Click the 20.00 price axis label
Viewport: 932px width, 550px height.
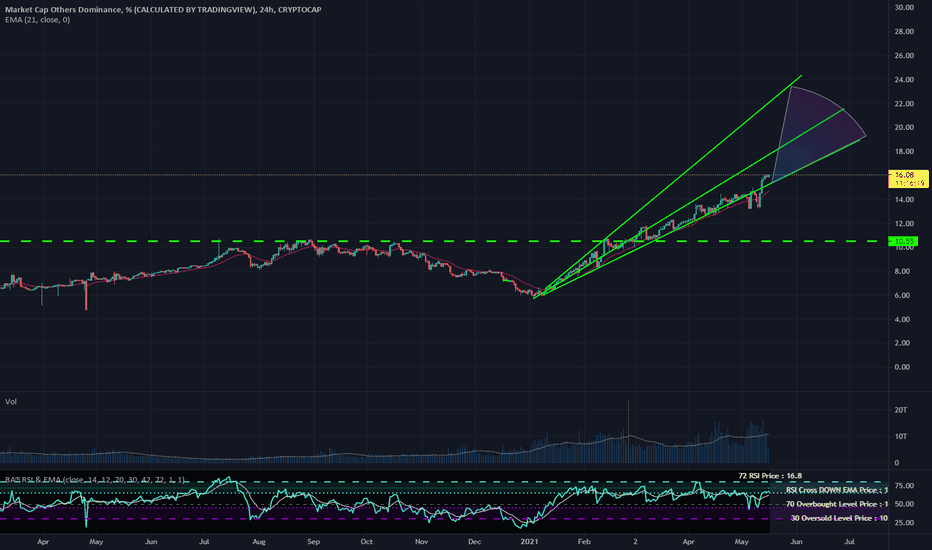click(x=903, y=127)
